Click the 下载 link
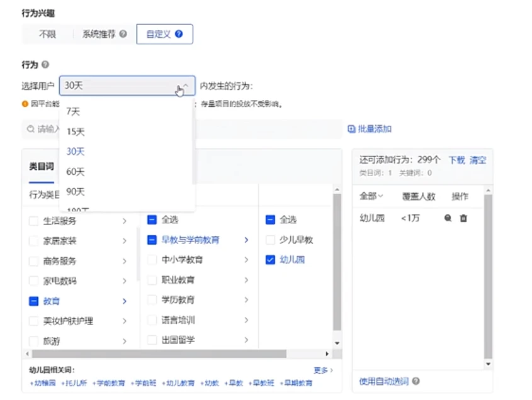532x400 pixels. (456, 160)
